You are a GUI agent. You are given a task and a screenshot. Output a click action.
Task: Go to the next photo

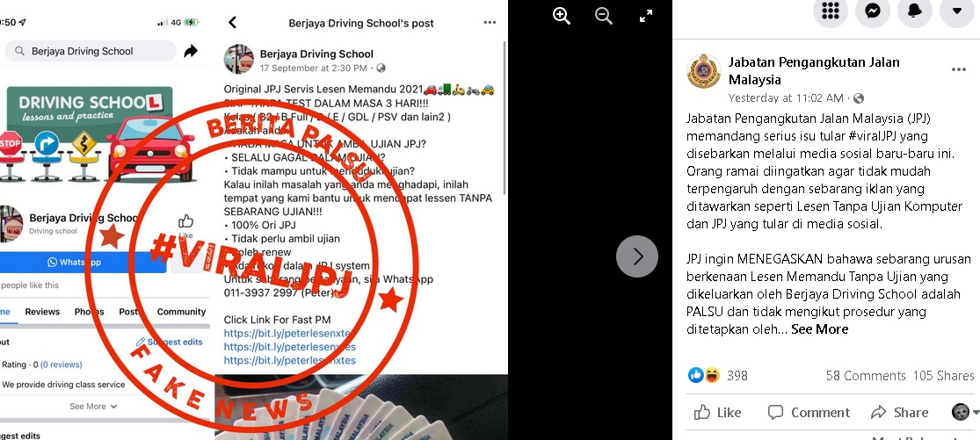click(637, 256)
